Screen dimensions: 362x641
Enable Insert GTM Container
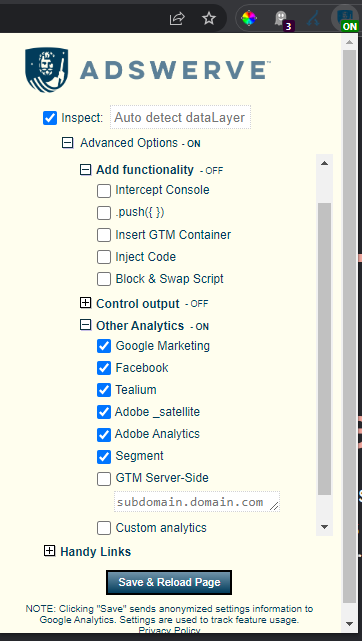click(x=104, y=235)
